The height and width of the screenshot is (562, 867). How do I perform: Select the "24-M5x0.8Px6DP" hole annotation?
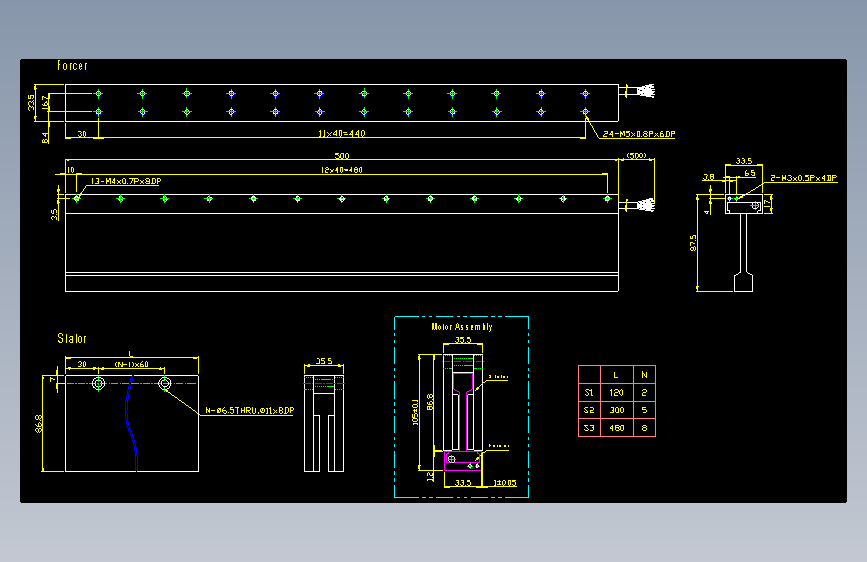639,134
